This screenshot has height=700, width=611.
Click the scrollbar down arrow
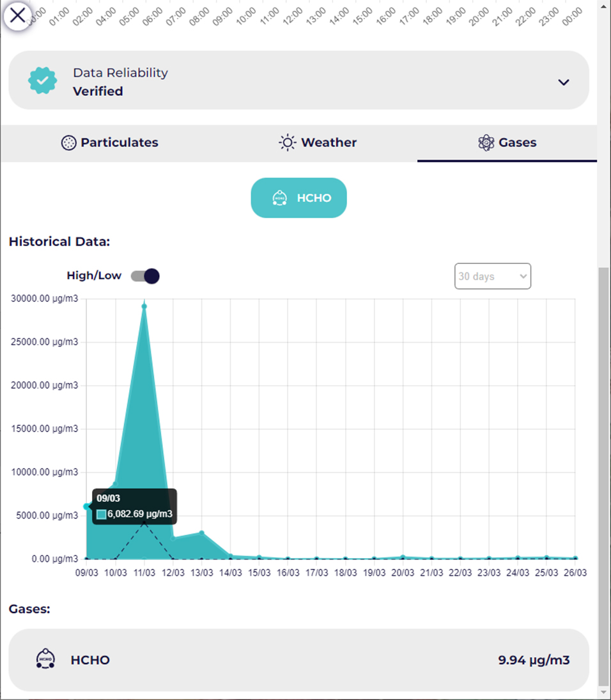click(x=603, y=692)
